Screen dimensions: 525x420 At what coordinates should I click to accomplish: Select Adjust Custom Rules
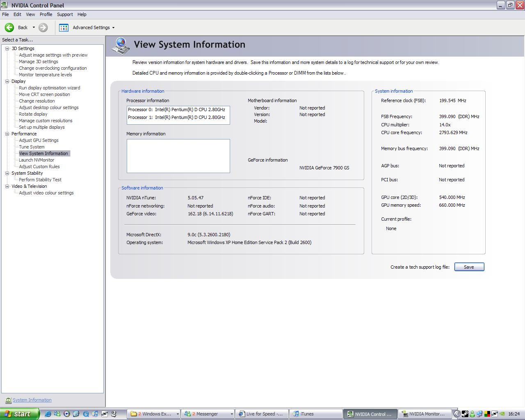(x=39, y=167)
